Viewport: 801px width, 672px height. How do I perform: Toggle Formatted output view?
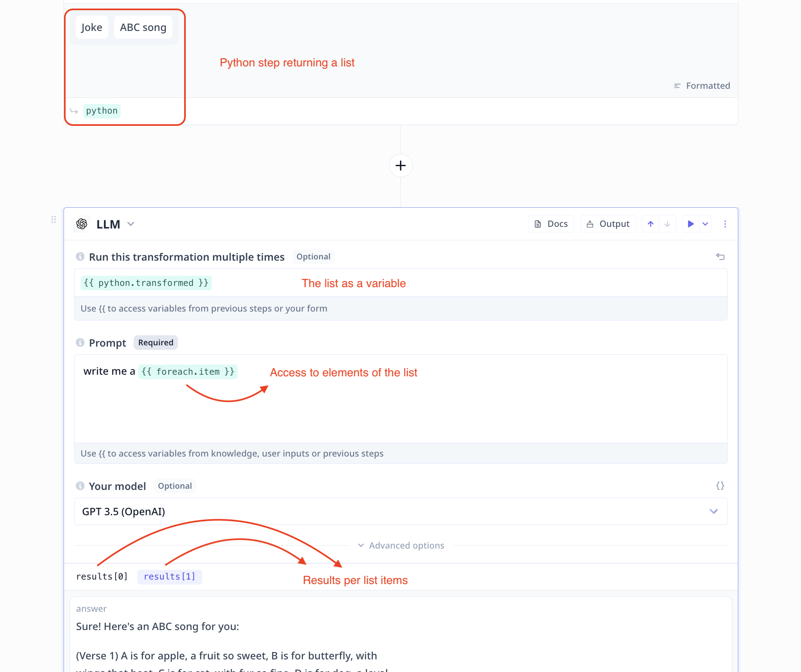point(702,86)
